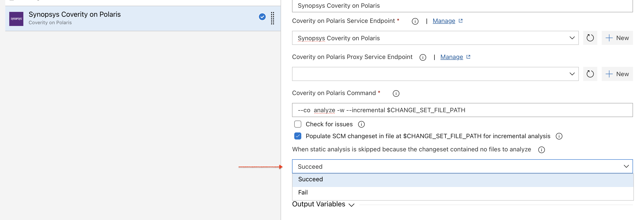
Task: Click New button for Proxy Service Endpoint
Action: pos(617,74)
